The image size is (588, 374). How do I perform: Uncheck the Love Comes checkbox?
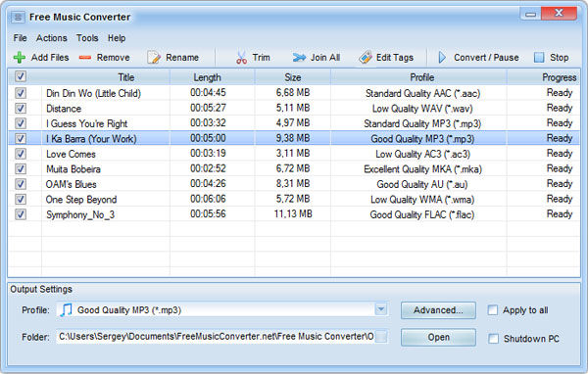(21, 154)
